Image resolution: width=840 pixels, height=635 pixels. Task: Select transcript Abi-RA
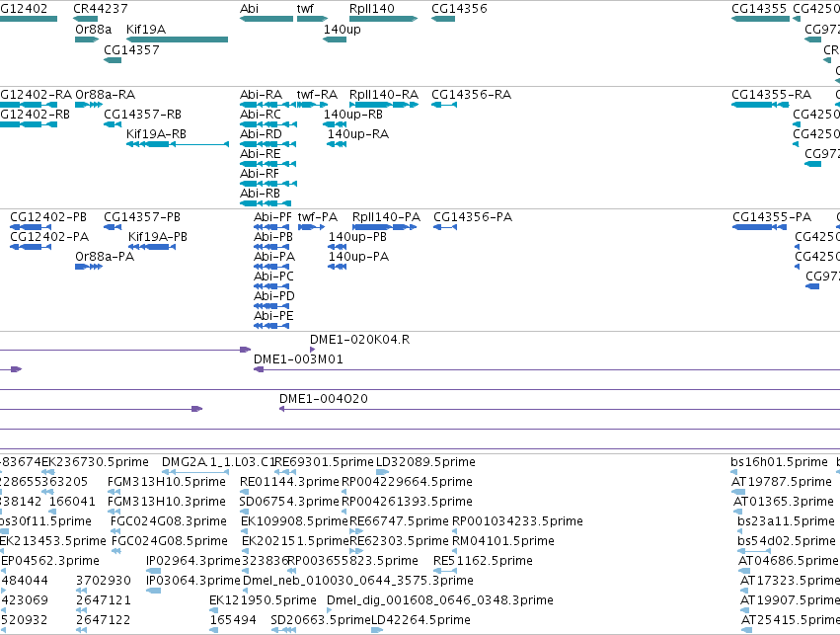click(x=261, y=95)
